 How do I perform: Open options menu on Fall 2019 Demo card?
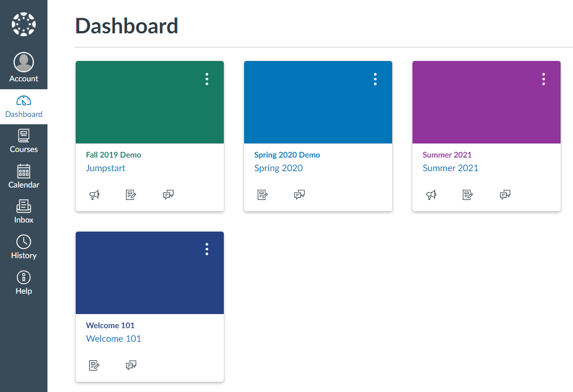[207, 79]
